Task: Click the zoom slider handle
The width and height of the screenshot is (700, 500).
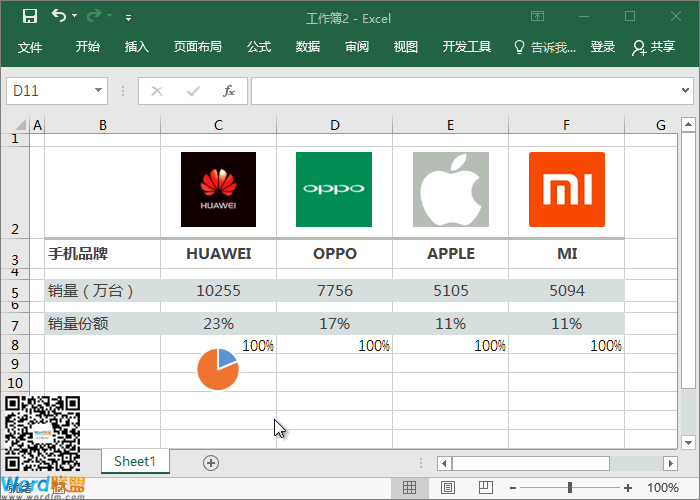Action: click(570, 488)
